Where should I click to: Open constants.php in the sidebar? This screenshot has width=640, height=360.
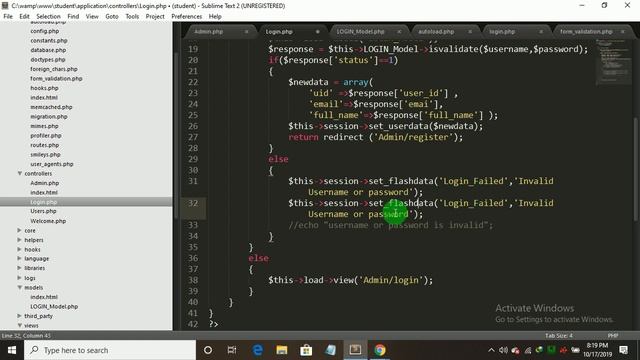point(49,40)
